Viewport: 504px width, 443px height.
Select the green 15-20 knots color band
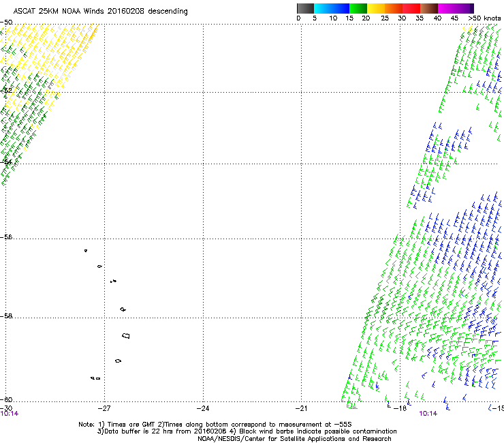pyautogui.click(x=358, y=8)
